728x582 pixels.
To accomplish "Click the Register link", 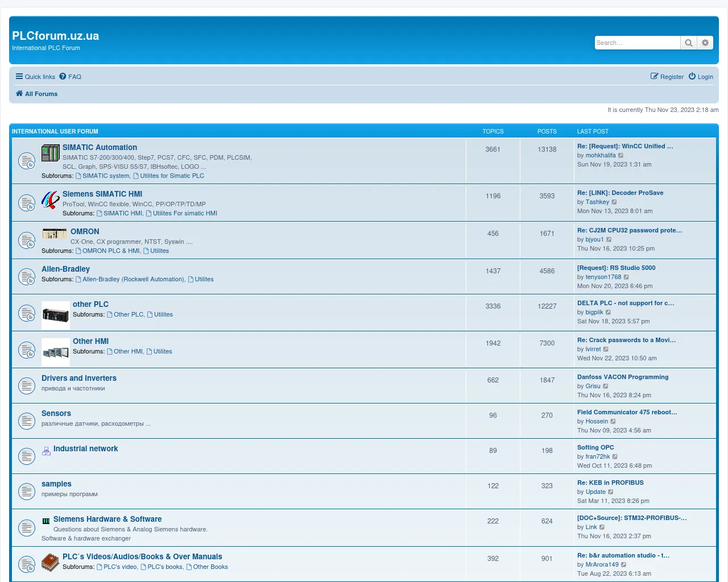I will point(667,77).
